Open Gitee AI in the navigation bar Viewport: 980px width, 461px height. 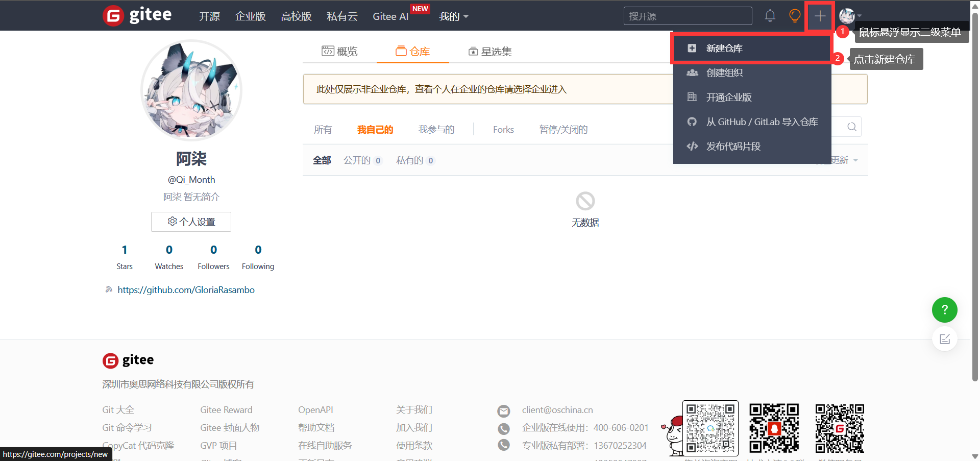tap(390, 16)
